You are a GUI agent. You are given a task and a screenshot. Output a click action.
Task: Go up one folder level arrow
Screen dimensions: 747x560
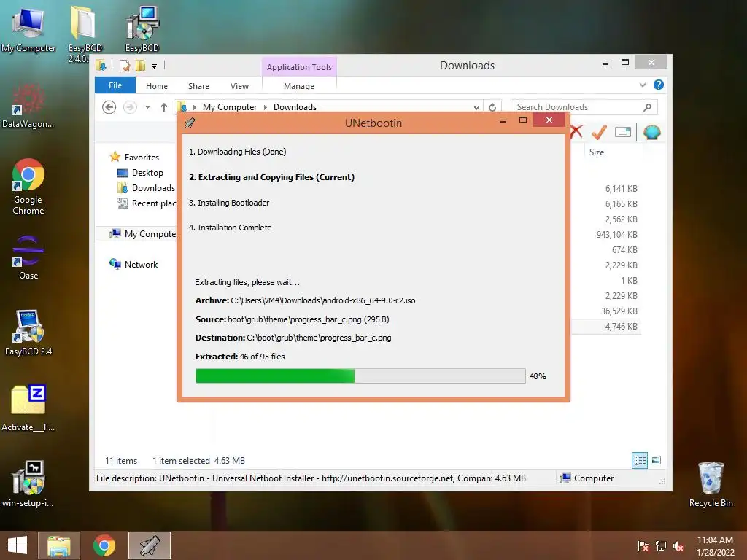pyautogui.click(x=164, y=107)
